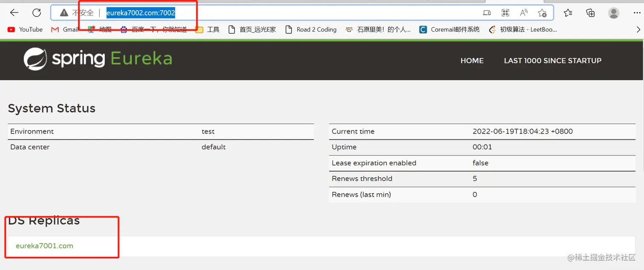This screenshot has height=270, width=644.
Task: Open the Favorites list icon
Action: (568, 13)
